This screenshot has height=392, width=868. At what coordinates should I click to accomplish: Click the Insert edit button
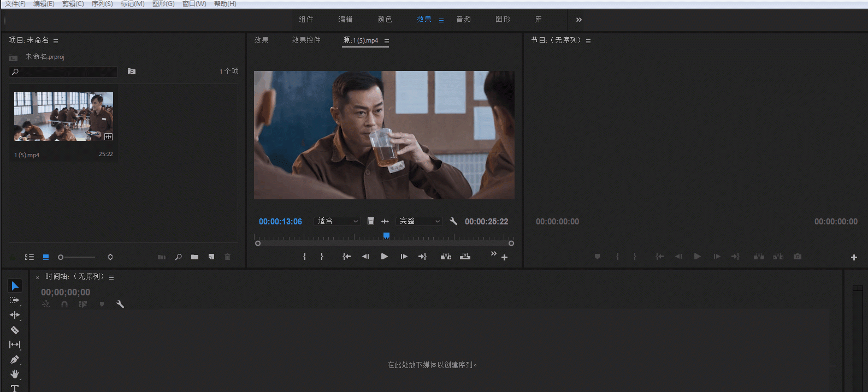tap(446, 257)
